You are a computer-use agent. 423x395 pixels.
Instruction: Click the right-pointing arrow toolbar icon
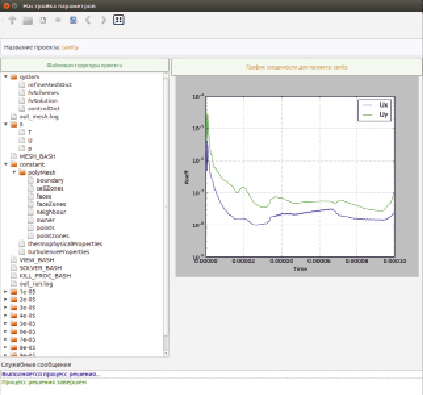pos(103,20)
